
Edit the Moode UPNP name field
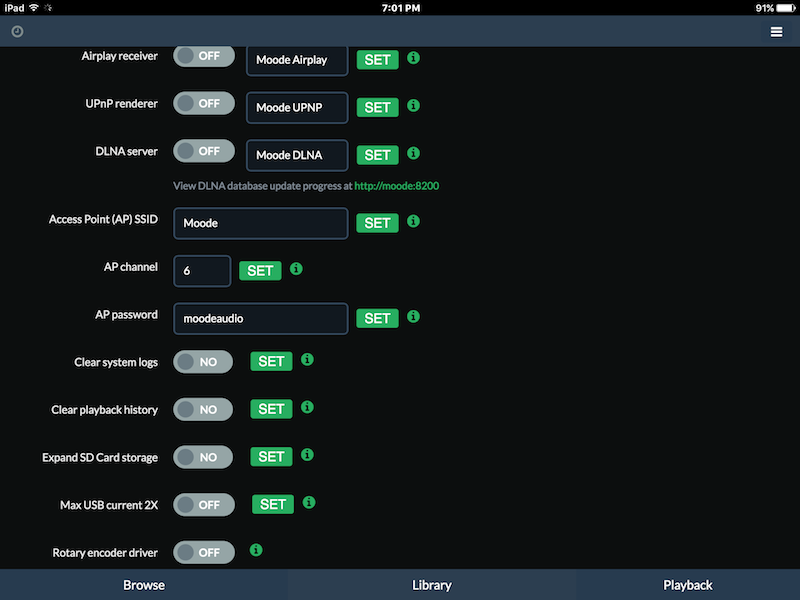click(x=297, y=108)
